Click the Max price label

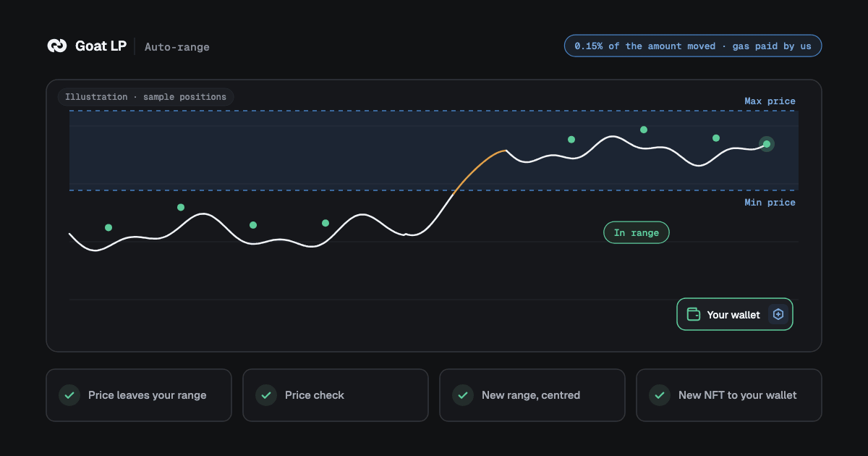tap(770, 101)
